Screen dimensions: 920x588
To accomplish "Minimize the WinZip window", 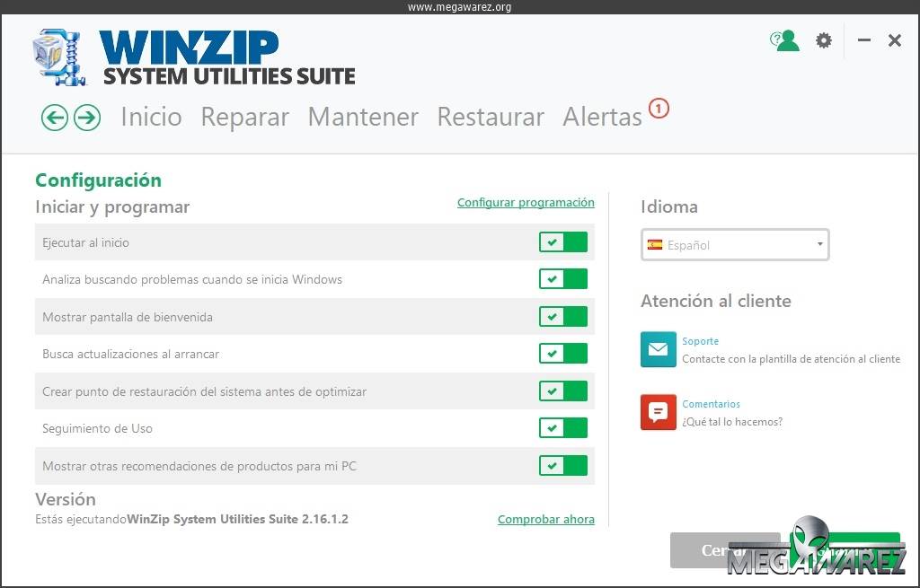I will pos(863,40).
